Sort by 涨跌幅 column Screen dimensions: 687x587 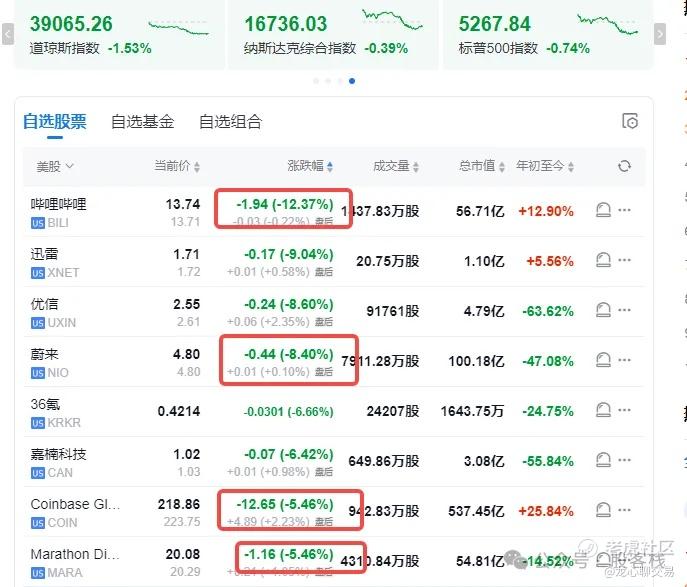310,166
